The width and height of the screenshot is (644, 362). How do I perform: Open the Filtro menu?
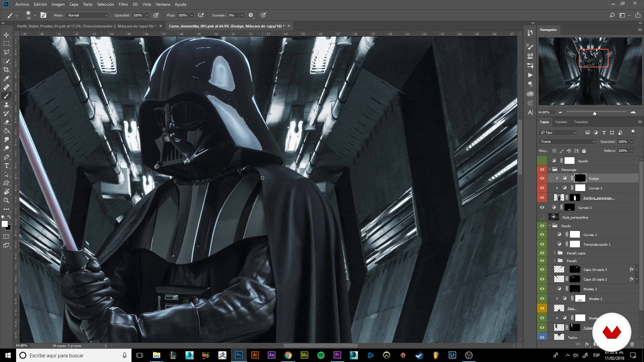[x=123, y=4]
